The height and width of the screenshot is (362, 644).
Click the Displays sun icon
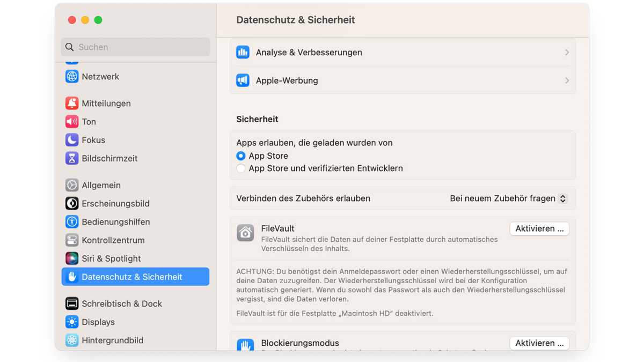coord(72,322)
